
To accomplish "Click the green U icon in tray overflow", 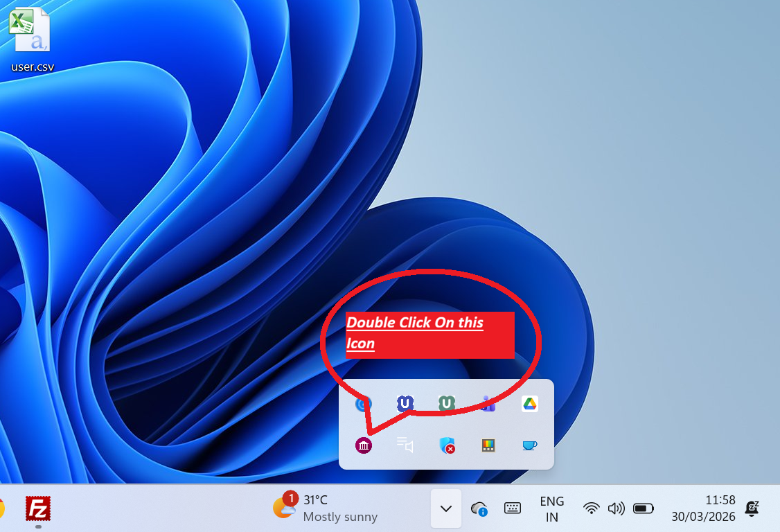I will point(447,403).
